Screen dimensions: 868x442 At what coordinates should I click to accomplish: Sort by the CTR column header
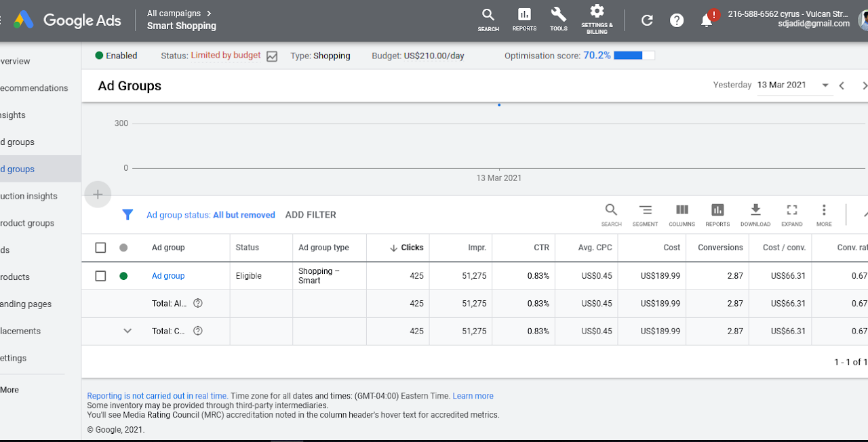tap(541, 247)
